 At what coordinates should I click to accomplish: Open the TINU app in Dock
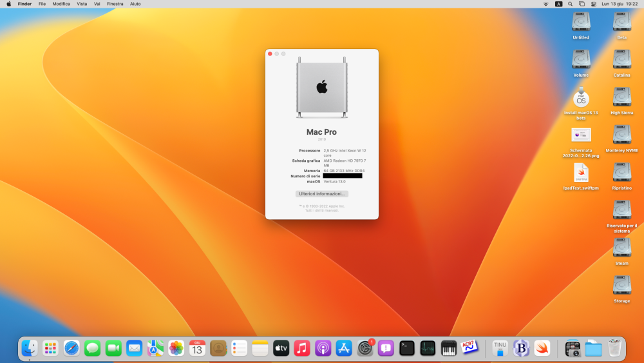[500, 349]
